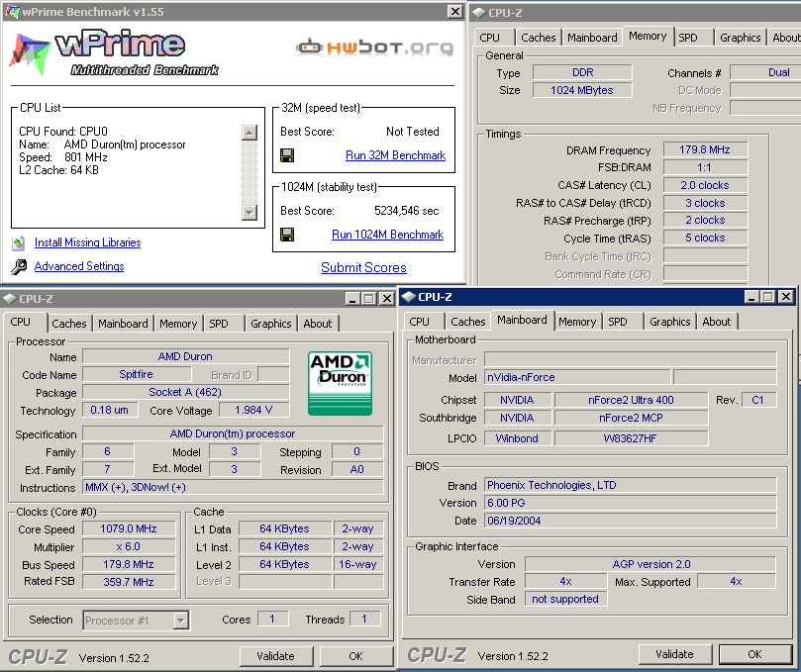Viewport: 801px width, 672px height.
Task: Click the floppy disk icon in 1024M stability test
Action: click(x=287, y=235)
